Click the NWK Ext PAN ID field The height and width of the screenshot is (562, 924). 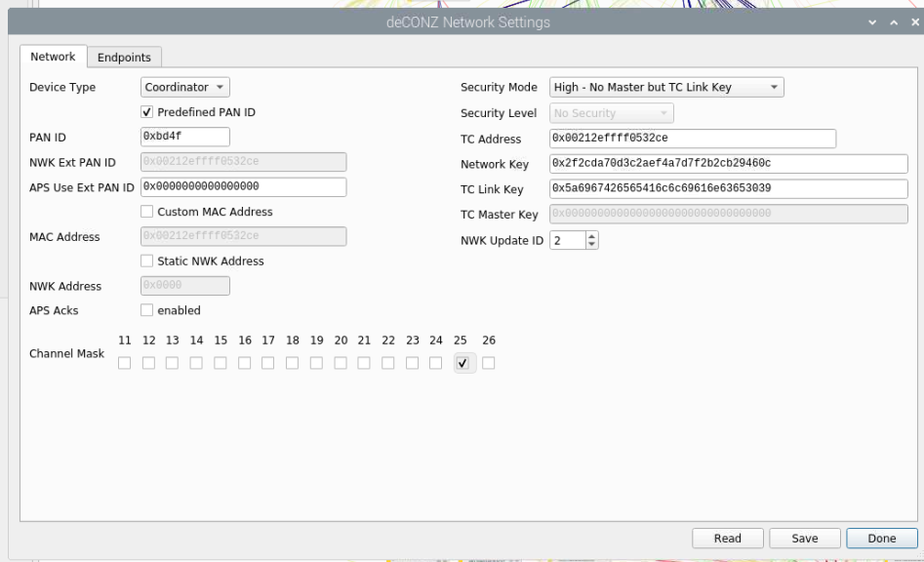coord(243,162)
